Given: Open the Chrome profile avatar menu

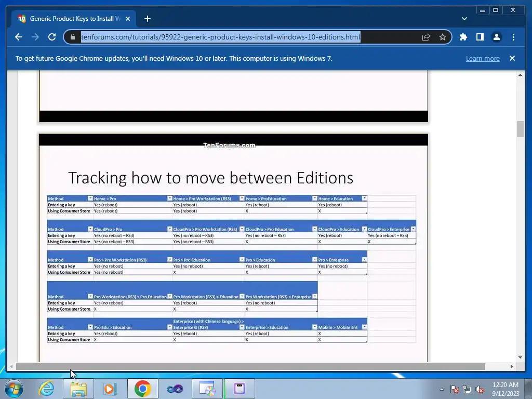Looking at the screenshot, I should pyautogui.click(x=496, y=37).
